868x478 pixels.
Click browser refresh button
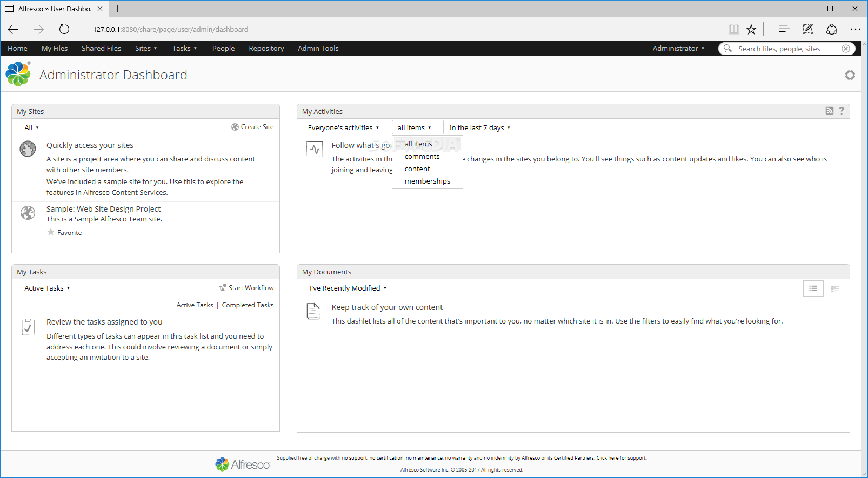click(x=64, y=29)
